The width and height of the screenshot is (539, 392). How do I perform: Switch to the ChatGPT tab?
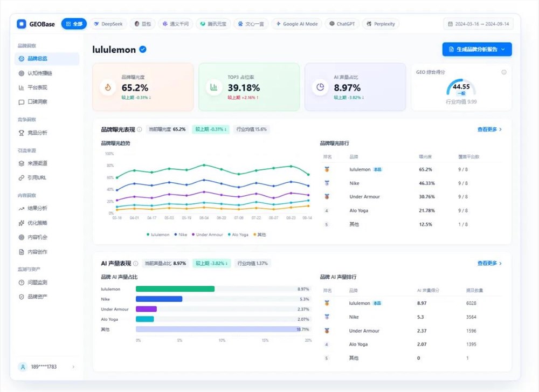coord(342,24)
